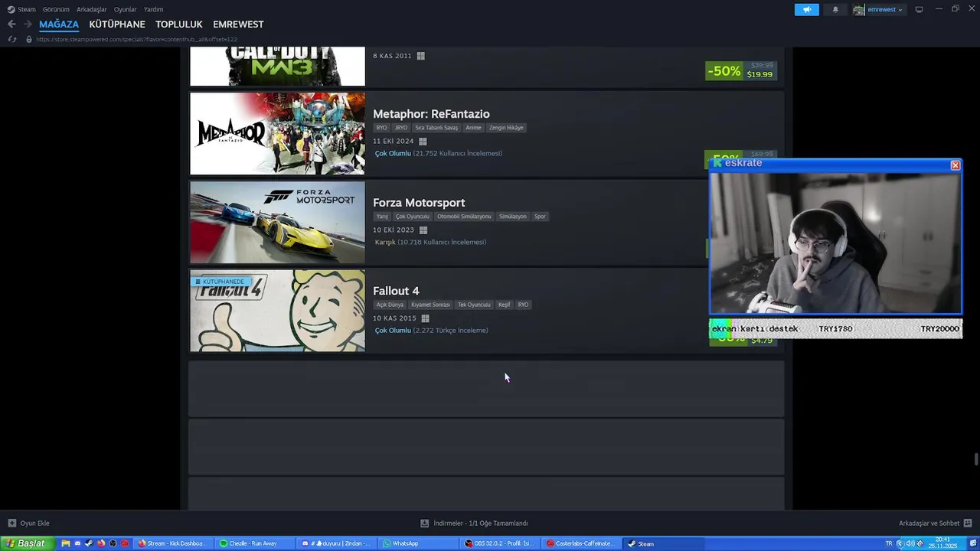The width and height of the screenshot is (980, 551).
Task: Click the Fallout 4 Vault Boy cover image
Action: (277, 311)
